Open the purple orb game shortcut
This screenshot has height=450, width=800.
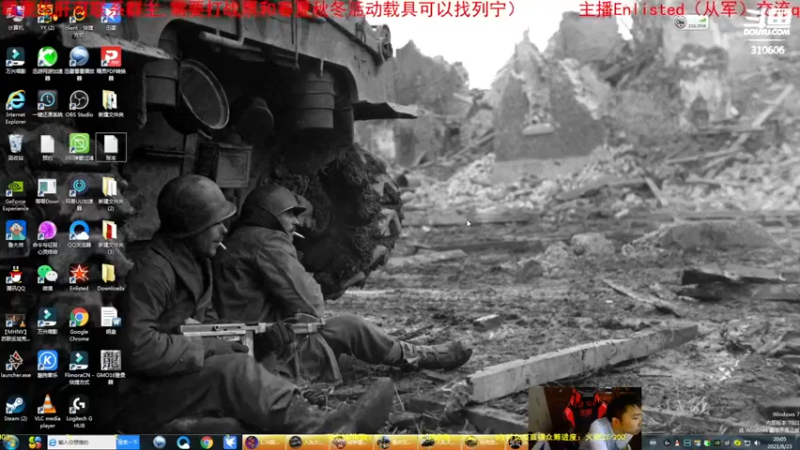pyautogui.click(x=47, y=237)
